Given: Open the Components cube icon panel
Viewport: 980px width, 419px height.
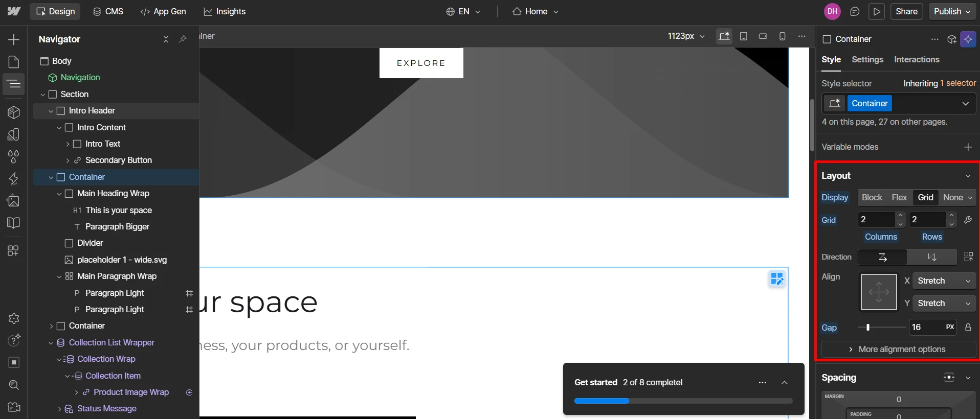Looking at the screenshot, I should (14, 112).
